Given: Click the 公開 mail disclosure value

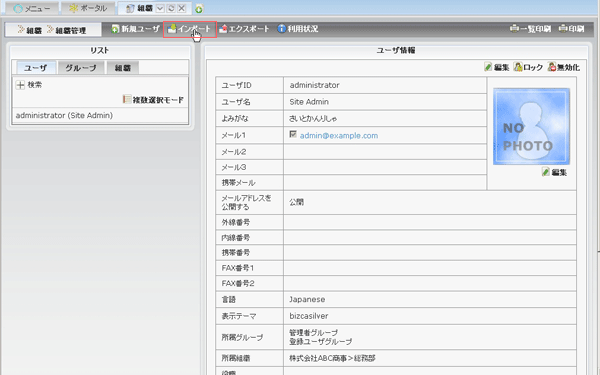Looking at the screenshot, I should 296,202.
